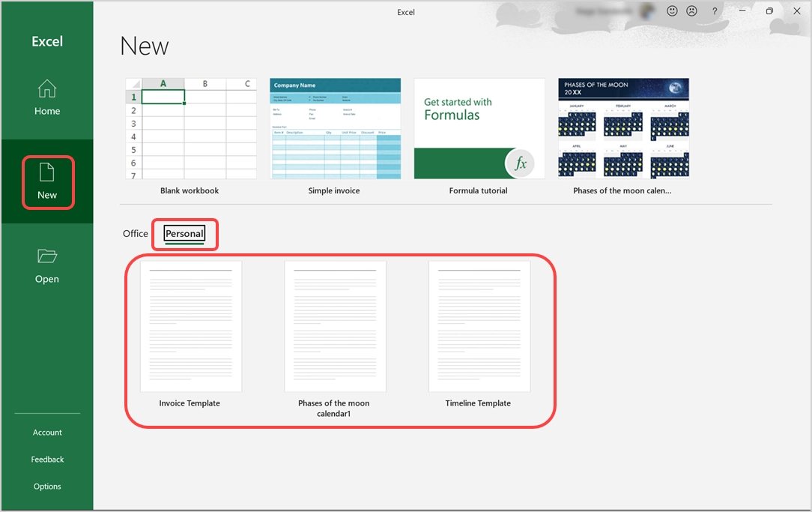Viewport: 812px width, 512px height.
Task: Choose the Simple invoice template thumbnail
Action: [335, 128]
